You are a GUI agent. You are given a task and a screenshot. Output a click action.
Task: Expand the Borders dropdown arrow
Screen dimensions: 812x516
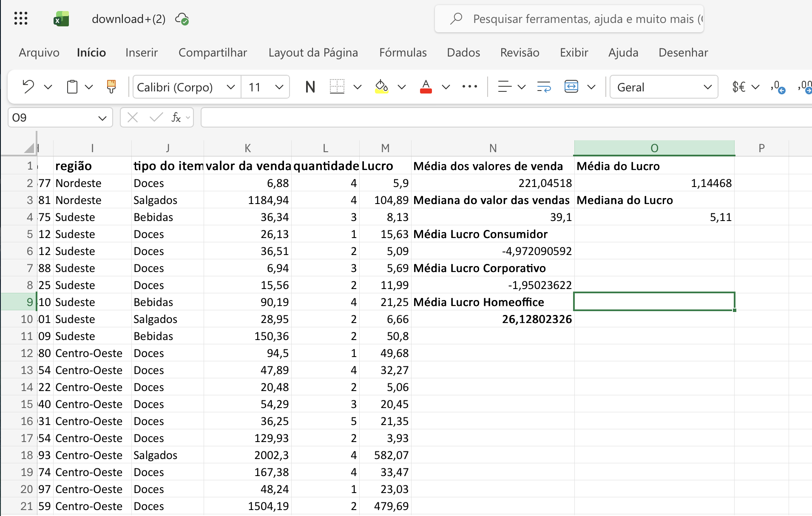358,87
